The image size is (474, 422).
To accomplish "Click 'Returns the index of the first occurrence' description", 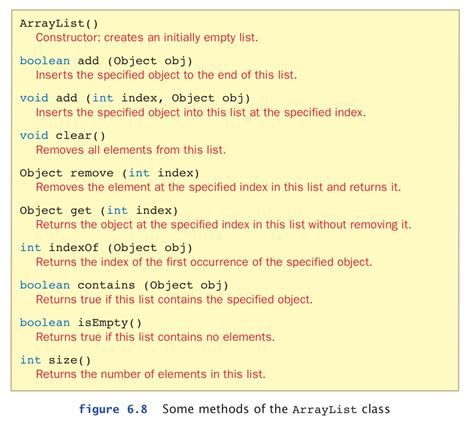I will (x=204, y=262).
